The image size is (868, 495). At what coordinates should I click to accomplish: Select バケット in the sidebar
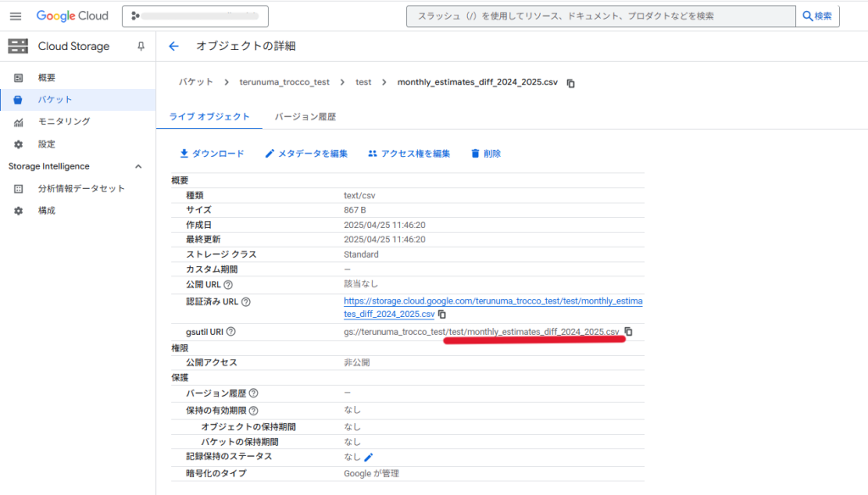click(77, 100)
